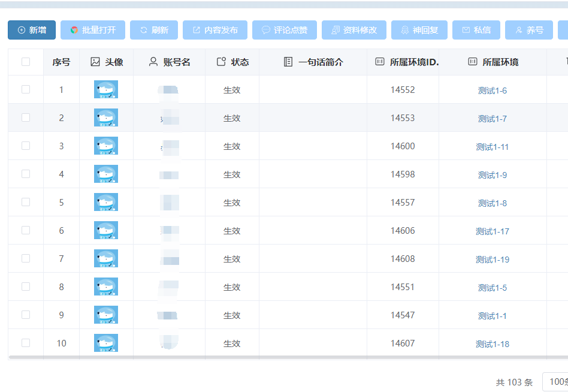This screenshot has width=568, height=392.
Task: Click the avatar thumbnail in row 1
Action: pos(105,89)
